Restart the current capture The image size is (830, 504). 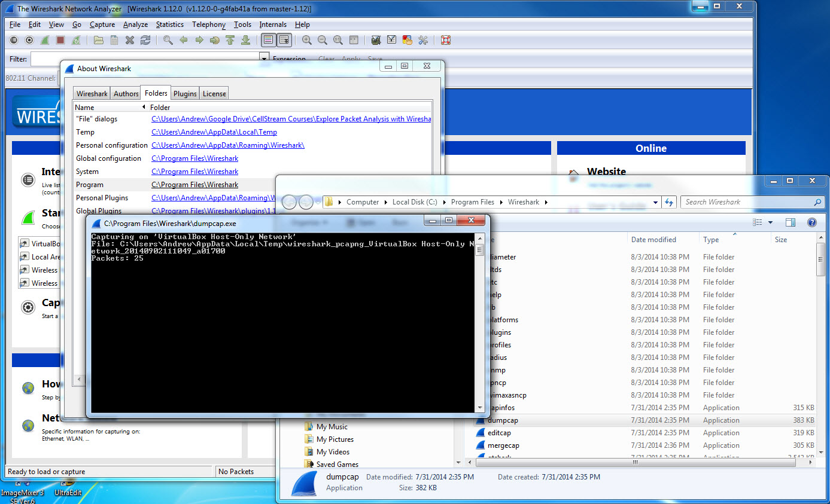pyautogui.click(x=75, y=40)
